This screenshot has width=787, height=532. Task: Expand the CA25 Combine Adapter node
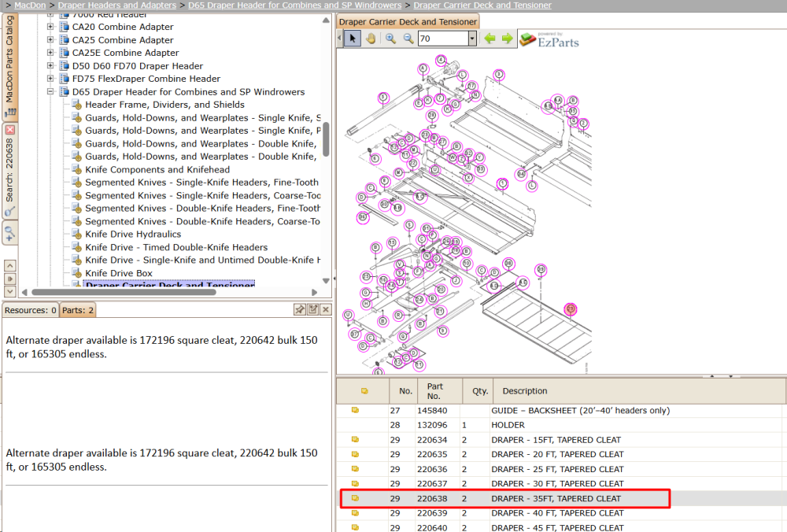pos(50,39)
